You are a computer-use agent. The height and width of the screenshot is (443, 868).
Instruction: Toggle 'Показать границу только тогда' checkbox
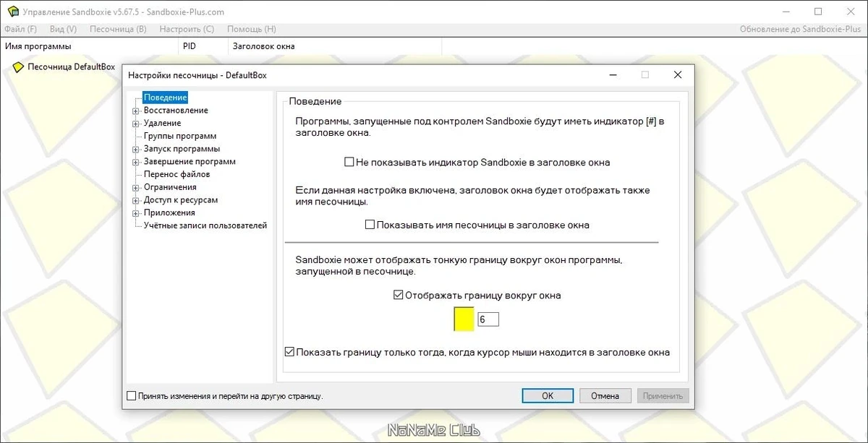pyautogui.click(x=290, y=352)
